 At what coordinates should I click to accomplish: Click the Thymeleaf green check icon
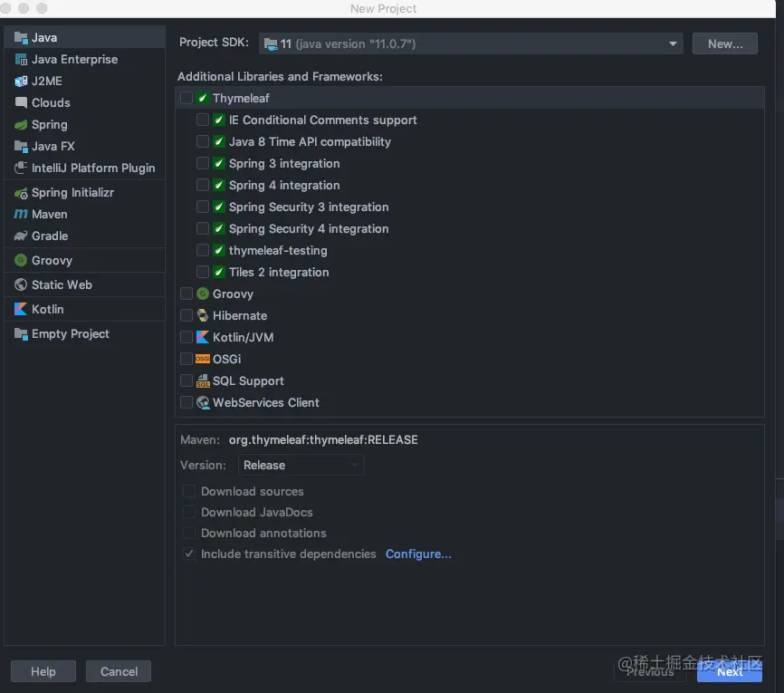203,98
